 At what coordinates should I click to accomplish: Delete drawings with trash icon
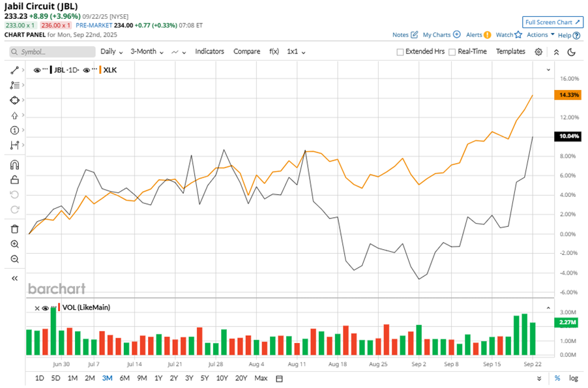click(x=14, y=229)
